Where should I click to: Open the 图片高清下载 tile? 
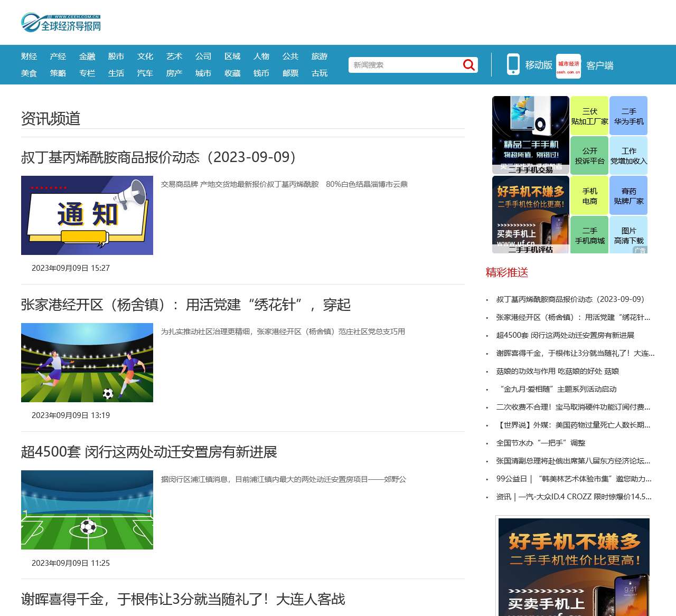pyautogui.click(x=628, y=235)
